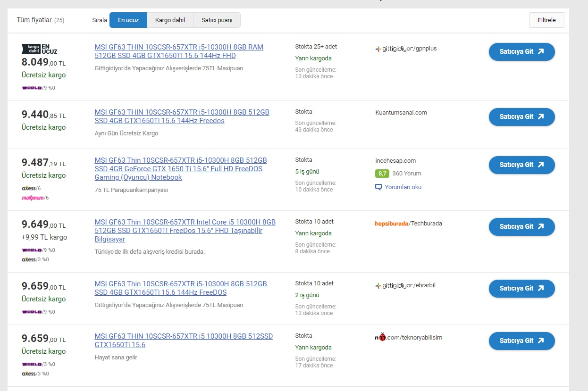Sort by En ucuz tab

point(128,20)
